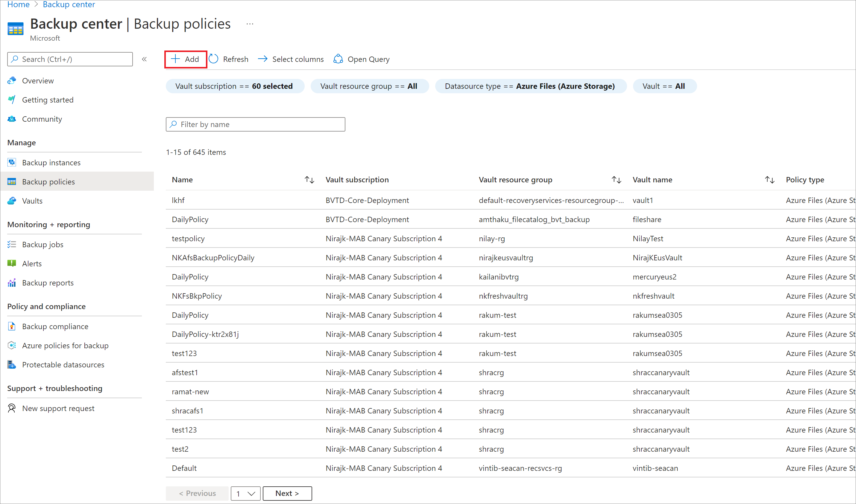Click the Open Query icon
This screenshot has width=856, height=504.
point(338,59)
